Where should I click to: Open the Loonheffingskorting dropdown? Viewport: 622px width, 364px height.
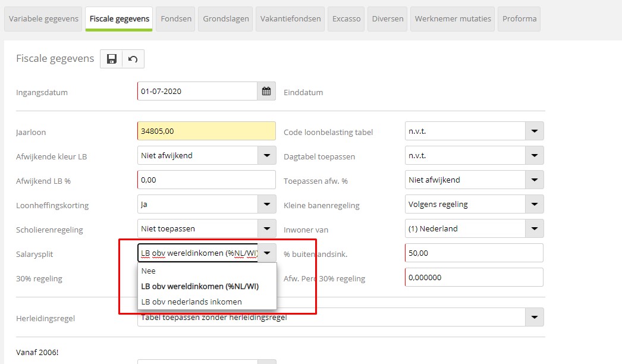266,205
